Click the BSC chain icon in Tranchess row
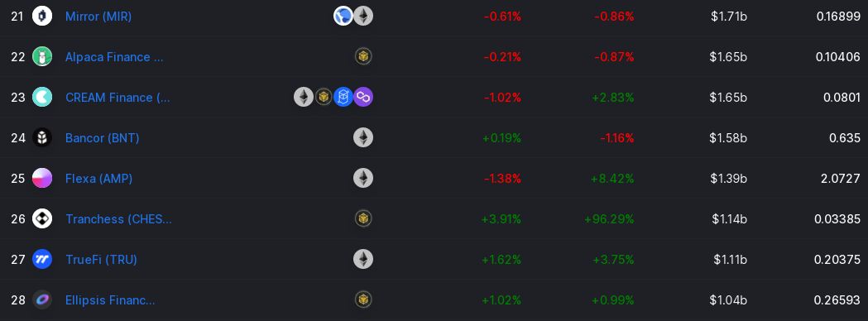Screen dimensions: 868x321 363,218
